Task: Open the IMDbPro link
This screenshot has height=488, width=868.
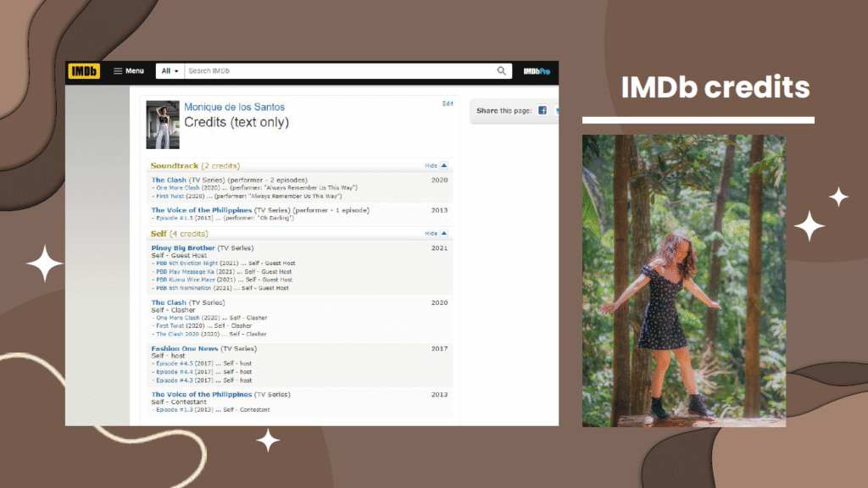Action: point(537,71)
